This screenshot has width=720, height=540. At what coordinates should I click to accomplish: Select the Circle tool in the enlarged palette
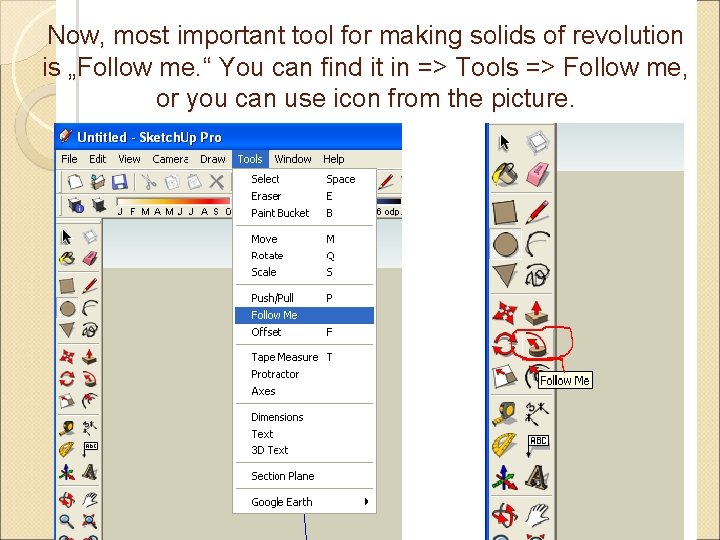pyautogui.click(x=506, y=244)
